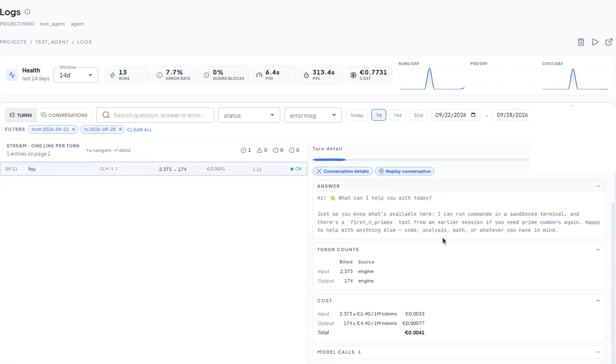
Task: Go to TEST_AGENT breadcrumb
Action: tap(52, 42)
